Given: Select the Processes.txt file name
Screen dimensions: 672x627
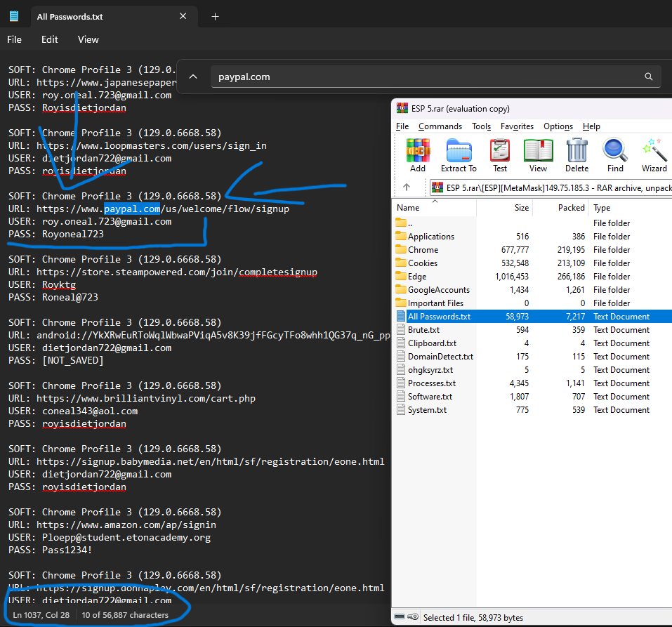Looking at the screenshot, I should (x=432, y=383).
